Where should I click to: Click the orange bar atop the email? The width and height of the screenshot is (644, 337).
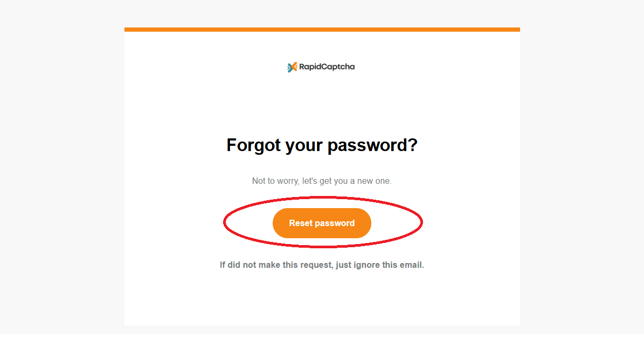pyautogui.click(x=322, y=30)
